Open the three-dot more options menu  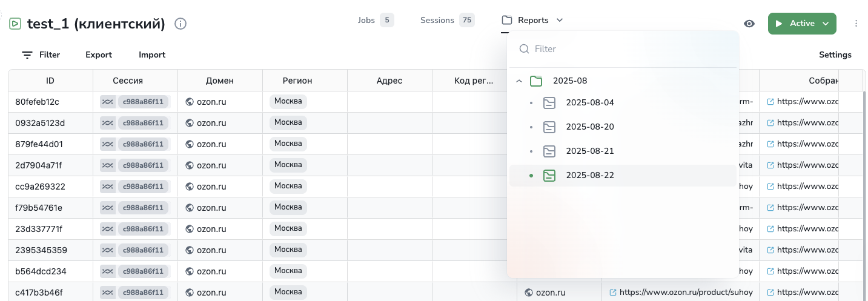pyautogui.click(x=856, y=24)
